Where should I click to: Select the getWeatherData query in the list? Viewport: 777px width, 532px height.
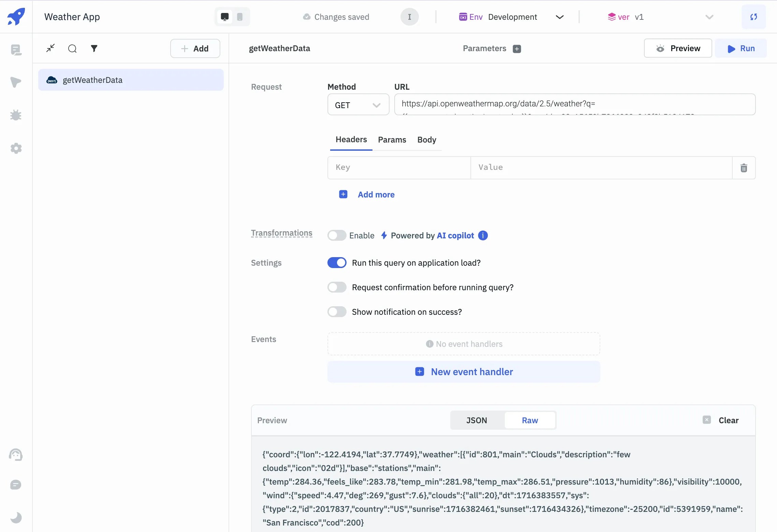[x=131, y=80]
